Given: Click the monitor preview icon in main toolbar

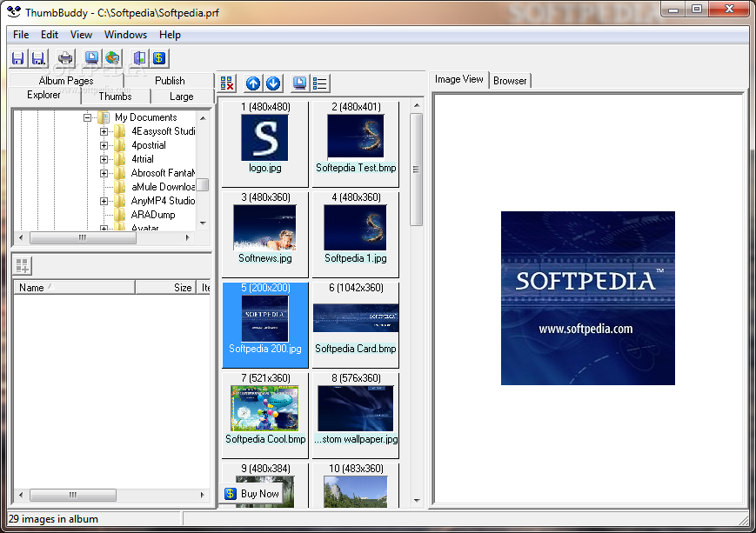Looking at the screenshot, I should [91, 58].
